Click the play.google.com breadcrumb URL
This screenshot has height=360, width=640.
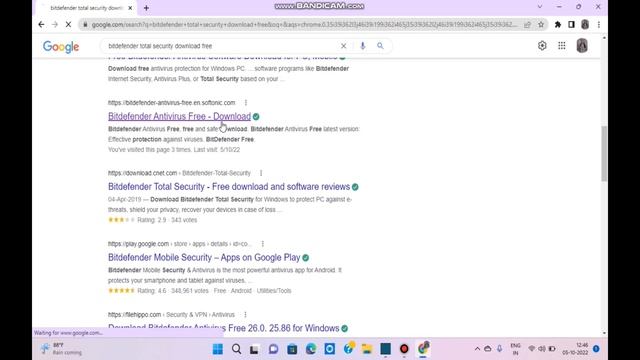pos(180,244)
